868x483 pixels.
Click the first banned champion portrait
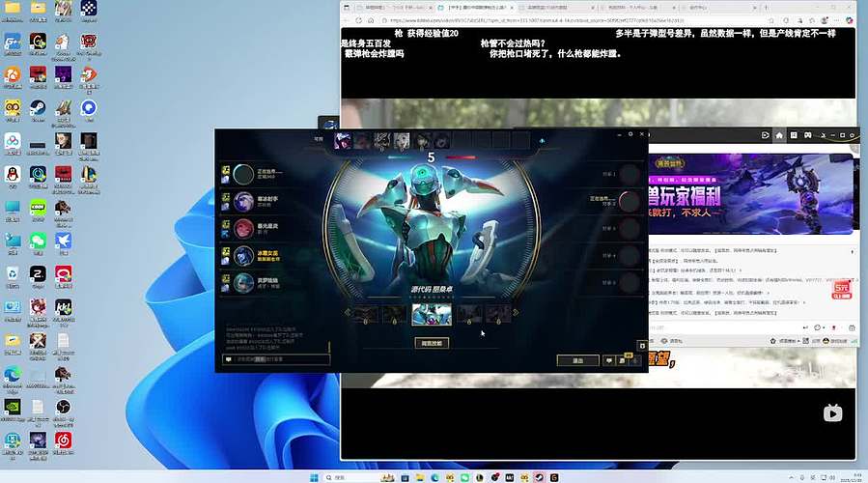pos(343,141)
